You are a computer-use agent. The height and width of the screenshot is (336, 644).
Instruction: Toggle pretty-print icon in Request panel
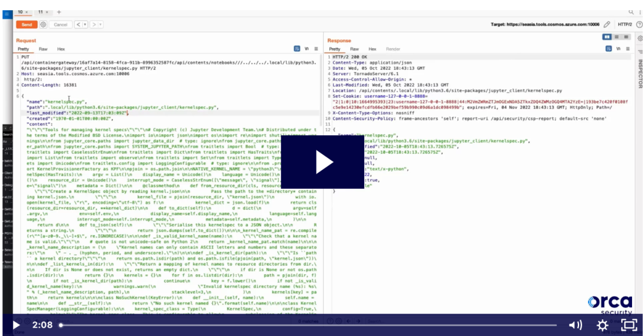(x=297, y=49)
